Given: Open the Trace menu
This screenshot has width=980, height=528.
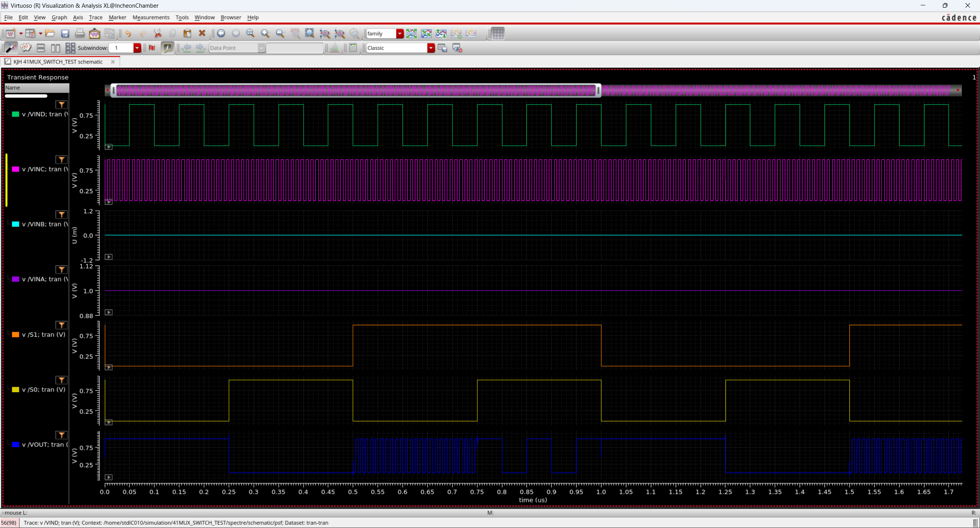Looking at the screenshot, I should point(95,17).
